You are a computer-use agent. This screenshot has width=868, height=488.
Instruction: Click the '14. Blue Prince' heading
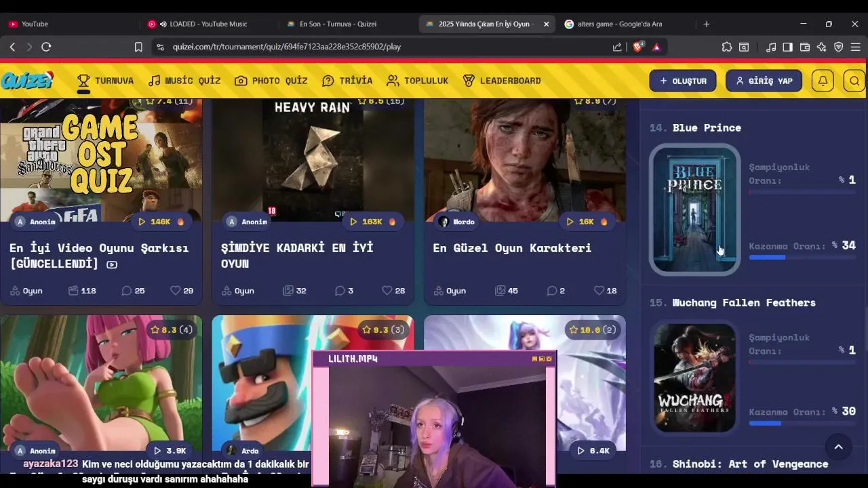pos(695,127)
